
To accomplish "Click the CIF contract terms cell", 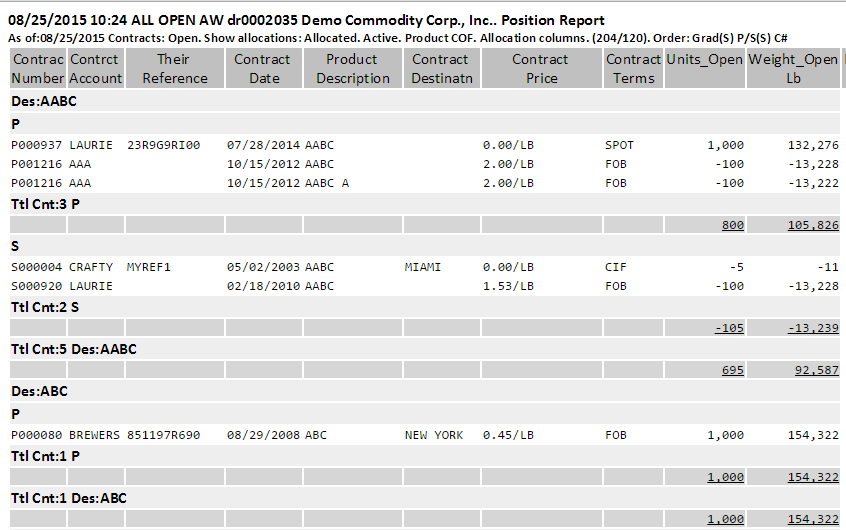I will [616, 267].
